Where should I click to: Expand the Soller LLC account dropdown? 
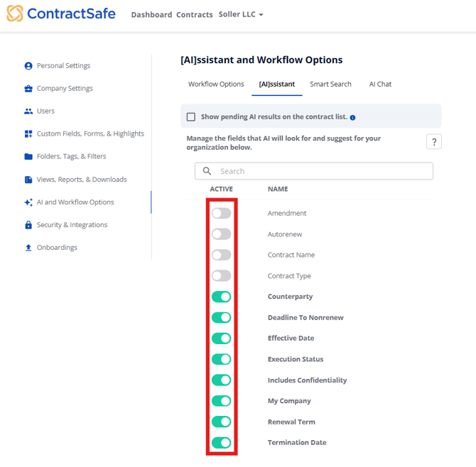[241, 14]
